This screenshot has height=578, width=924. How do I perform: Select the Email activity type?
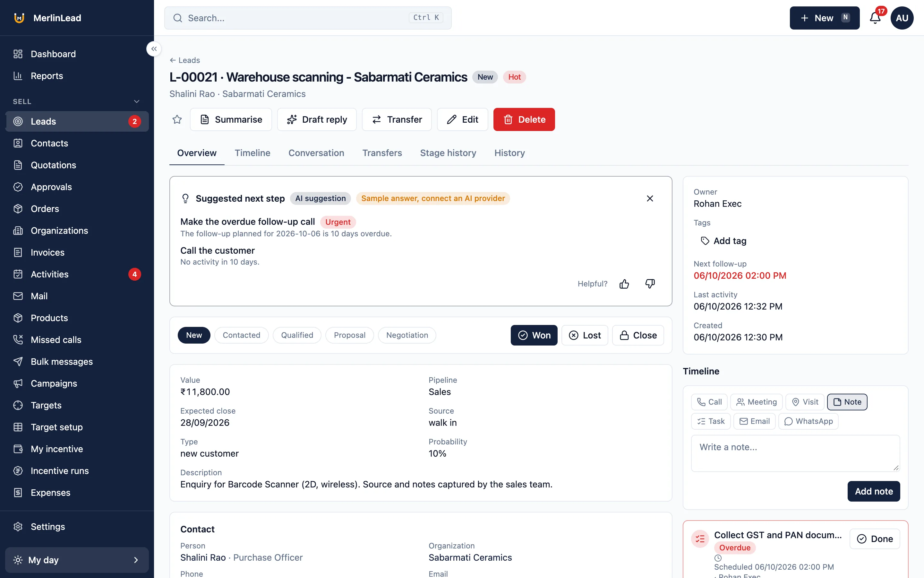pos(755,421)
